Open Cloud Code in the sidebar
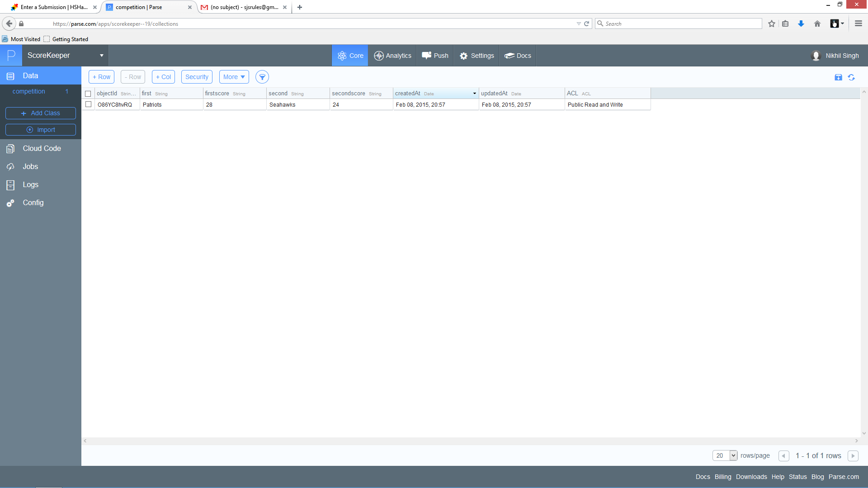Viewport: 868px width, 488px height. tap(42, 149)
